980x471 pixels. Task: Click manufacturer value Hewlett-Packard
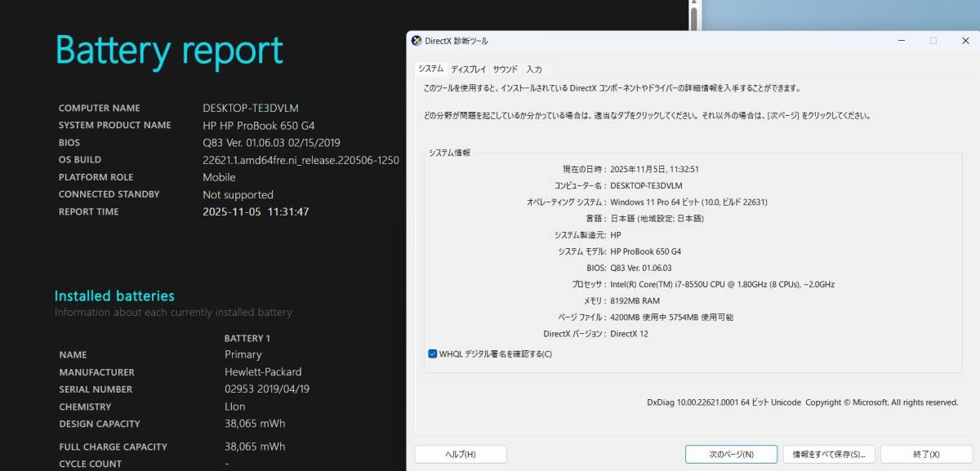[263, 371]
